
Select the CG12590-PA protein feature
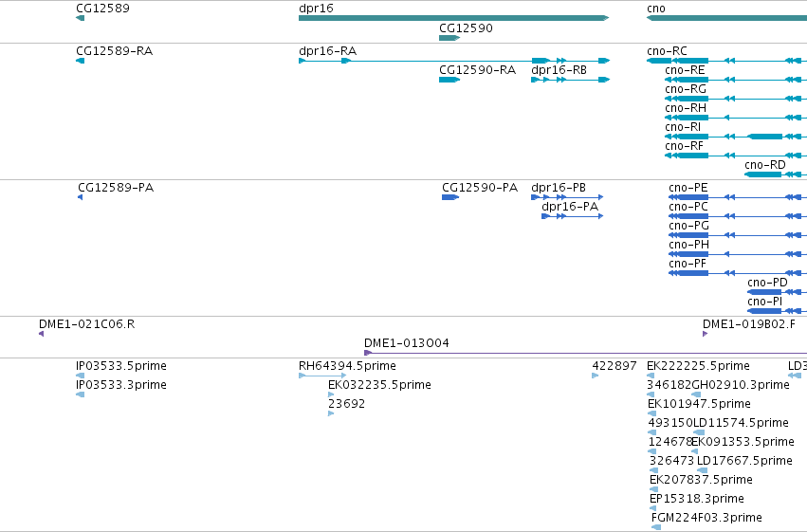click(450, 197)
